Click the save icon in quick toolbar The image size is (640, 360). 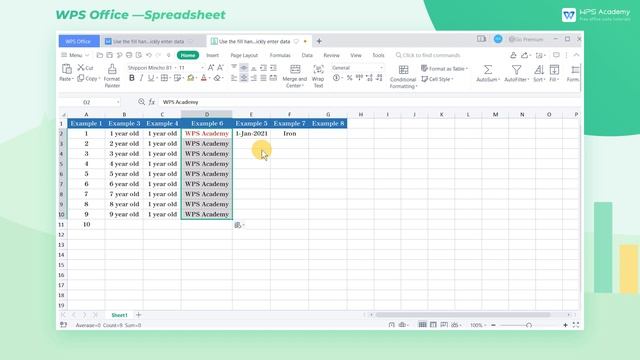109,55
